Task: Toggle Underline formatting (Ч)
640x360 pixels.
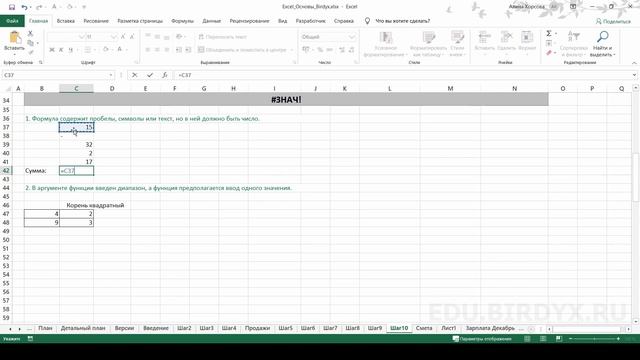Action: [x=70, y=50]
